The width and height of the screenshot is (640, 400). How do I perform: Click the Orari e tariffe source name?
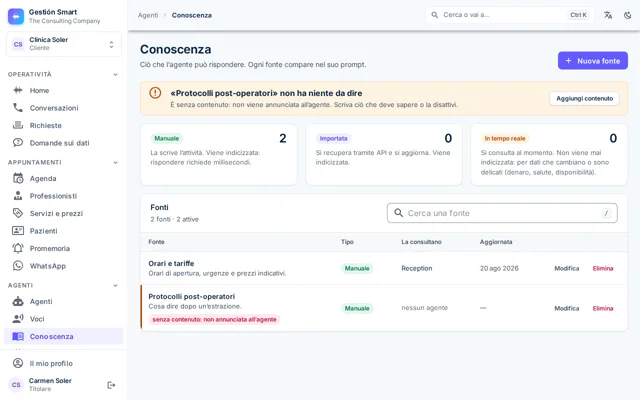(x=171, y=263)
